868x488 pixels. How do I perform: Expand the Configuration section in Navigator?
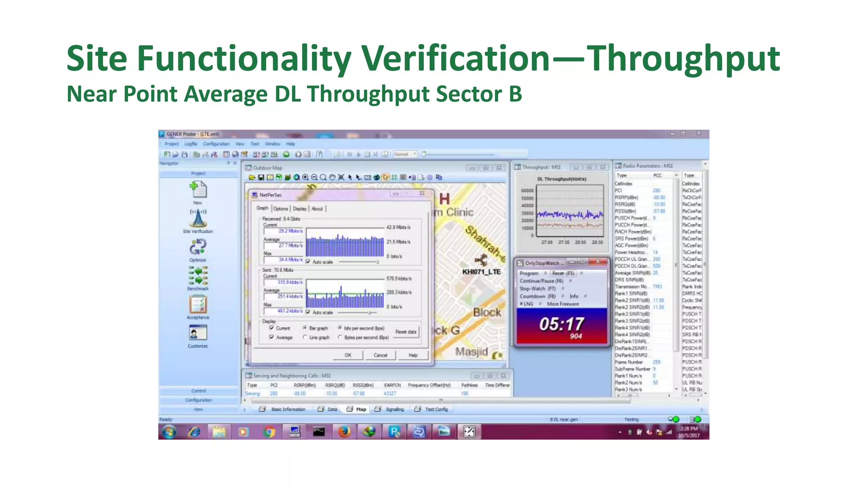(x=198, y=400)
